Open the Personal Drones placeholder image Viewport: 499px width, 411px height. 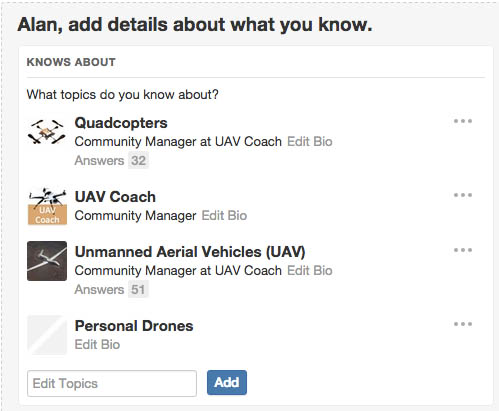[47, 335]
